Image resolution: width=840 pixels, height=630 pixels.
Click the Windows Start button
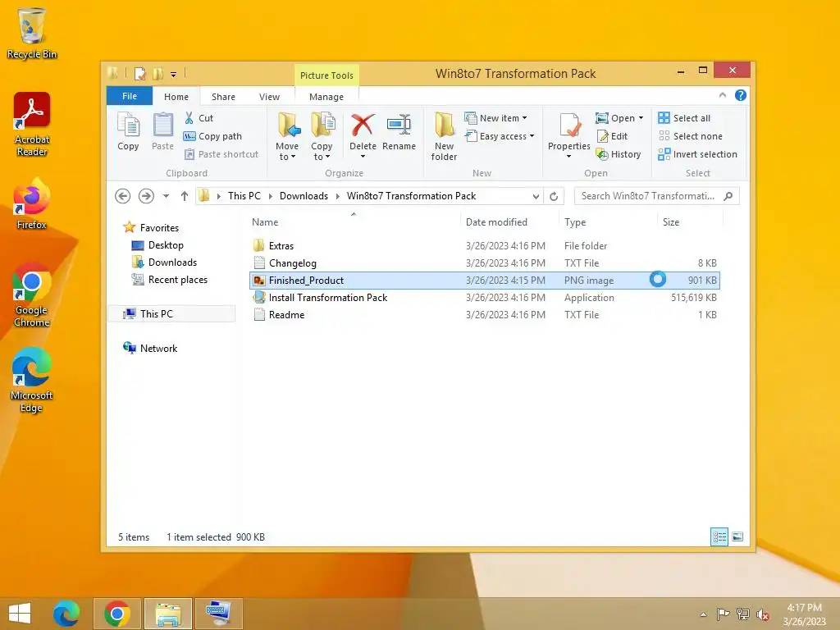20,613
